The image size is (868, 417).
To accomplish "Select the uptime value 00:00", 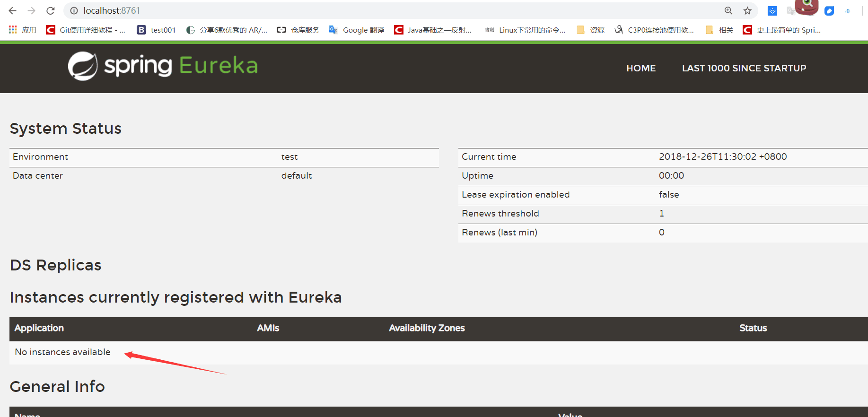I will pyautogui.click(x=671, y=175).
